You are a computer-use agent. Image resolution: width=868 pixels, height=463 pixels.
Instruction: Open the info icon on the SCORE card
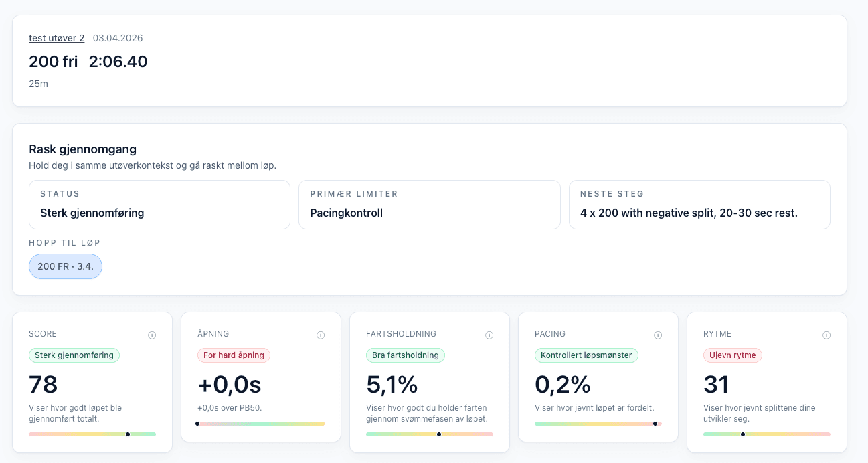[x=152, y=335]
